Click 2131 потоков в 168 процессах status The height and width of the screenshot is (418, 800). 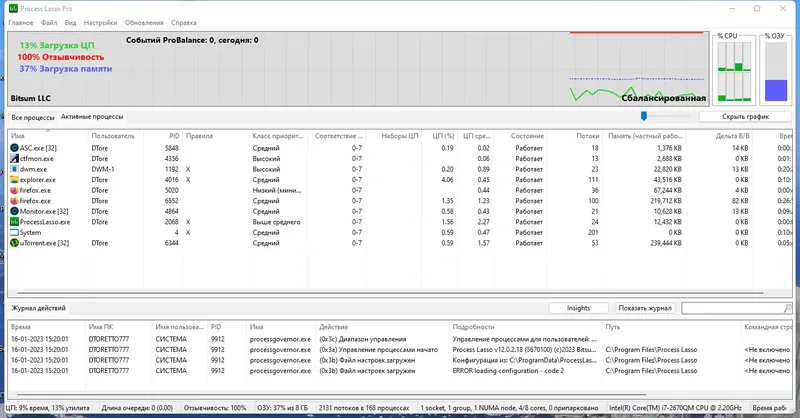pyautogui.click(x=364, y=408)
